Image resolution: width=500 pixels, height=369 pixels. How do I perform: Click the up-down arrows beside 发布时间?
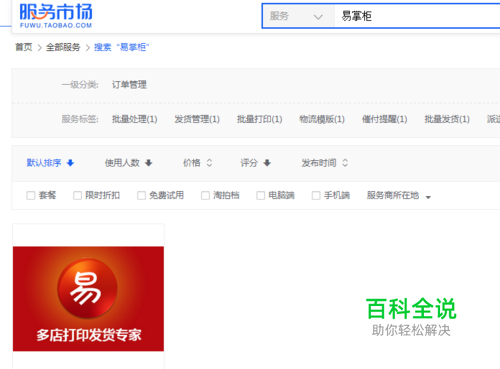pyautogui.click(x=345, y=163)
